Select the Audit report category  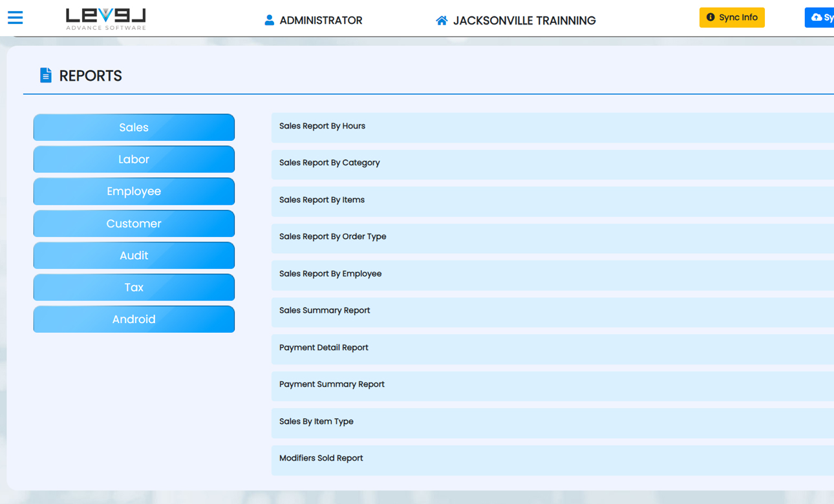pos(134,255)
